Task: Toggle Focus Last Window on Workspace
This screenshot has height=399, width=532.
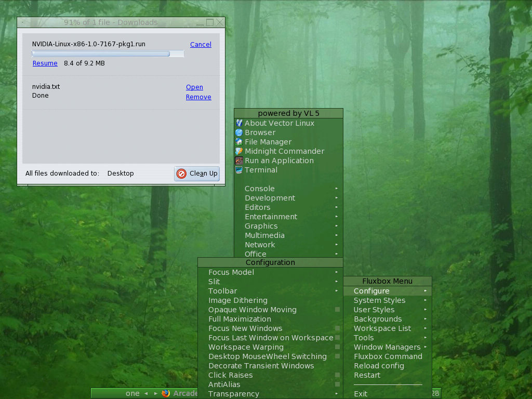Action: [337, 338]
